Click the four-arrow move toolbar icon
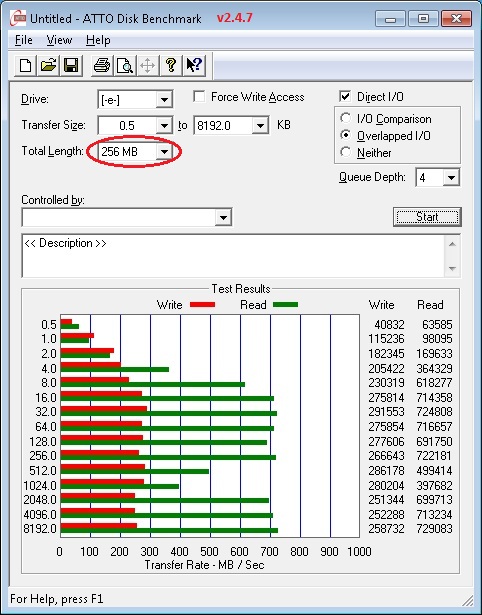Viewport: 482px width, 615px height. [147, 65]
